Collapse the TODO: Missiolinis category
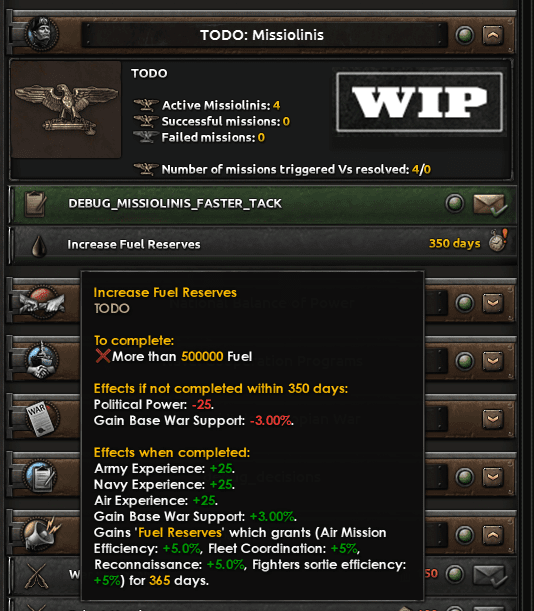This screenshot has height=611, width=534. coord(493,35)
